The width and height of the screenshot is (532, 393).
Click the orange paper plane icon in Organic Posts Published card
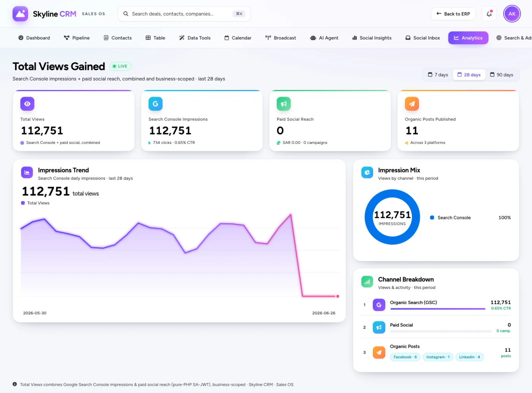click(412, 104)
